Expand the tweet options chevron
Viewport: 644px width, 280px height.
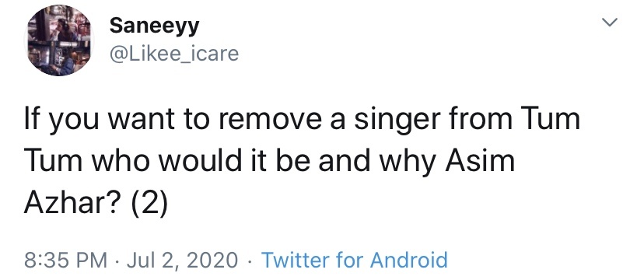pos(610,23)
